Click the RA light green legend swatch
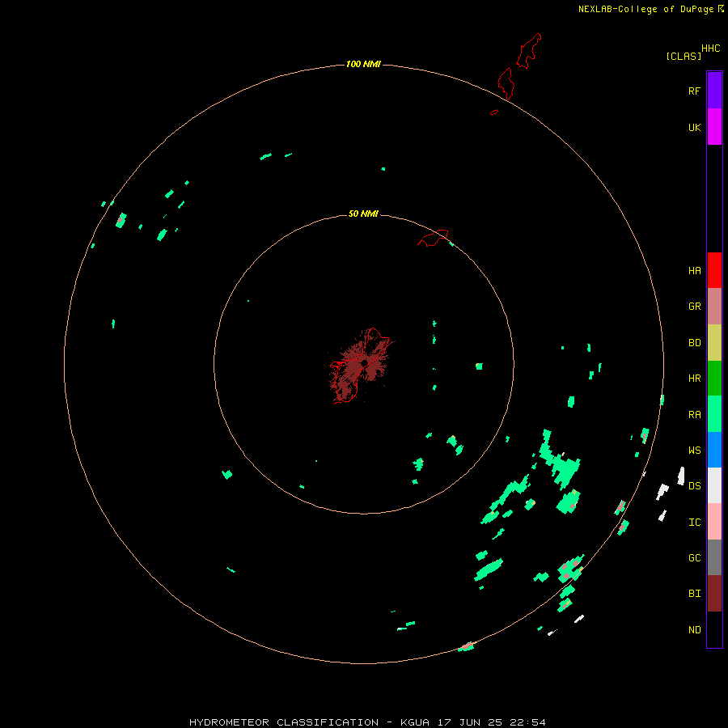 click(x=714, y=414)
